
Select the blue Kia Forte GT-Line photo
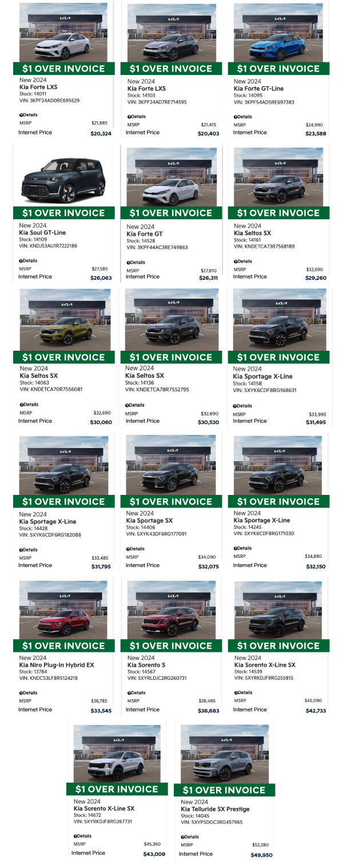click(280, 32)
